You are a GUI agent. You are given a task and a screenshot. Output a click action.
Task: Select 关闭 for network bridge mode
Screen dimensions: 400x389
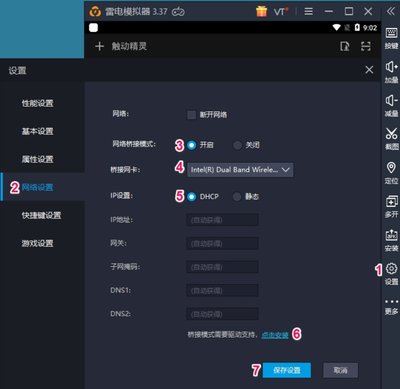(x=237, y=145)
